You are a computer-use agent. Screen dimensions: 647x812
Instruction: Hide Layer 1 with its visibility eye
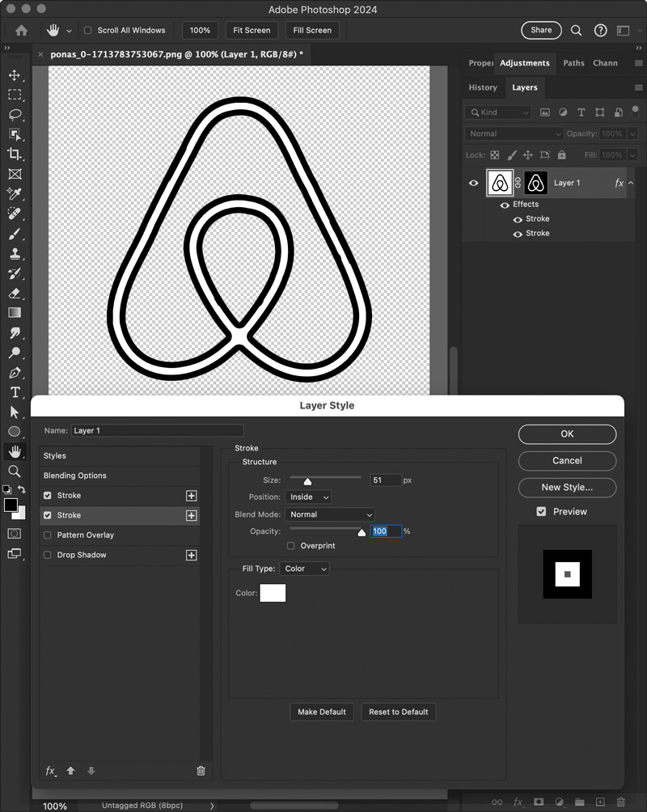474,183
